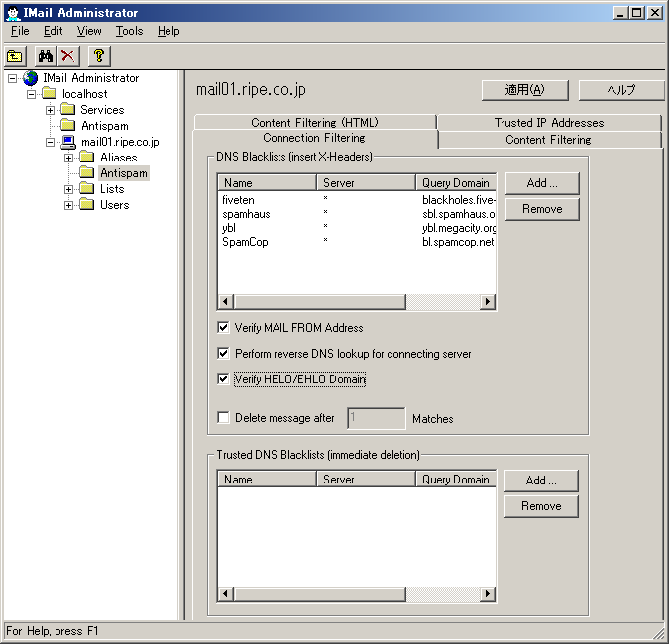Image resolution: width=669 pixels, height=644 pixels.
Task: Click left scroll arrow in Trusted Blacklists list
Action: 226,593
